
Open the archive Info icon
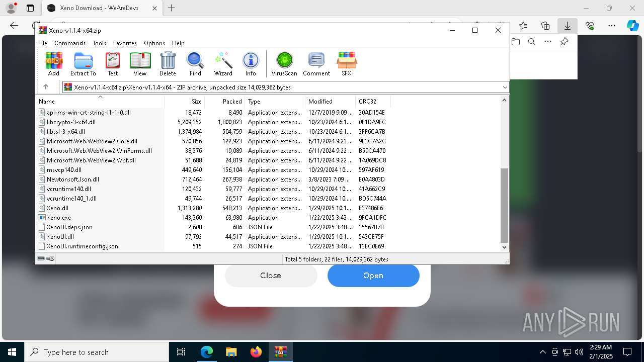click(x=251, y=64)
